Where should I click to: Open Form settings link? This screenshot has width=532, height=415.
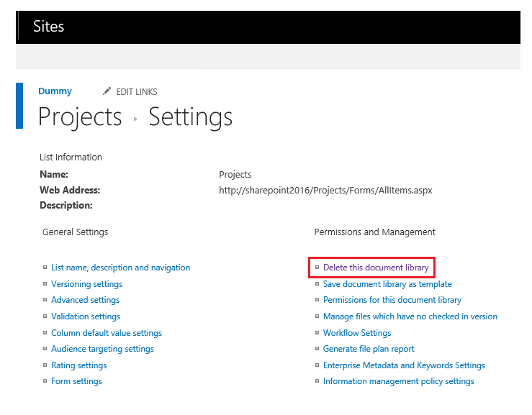(76, 381)
